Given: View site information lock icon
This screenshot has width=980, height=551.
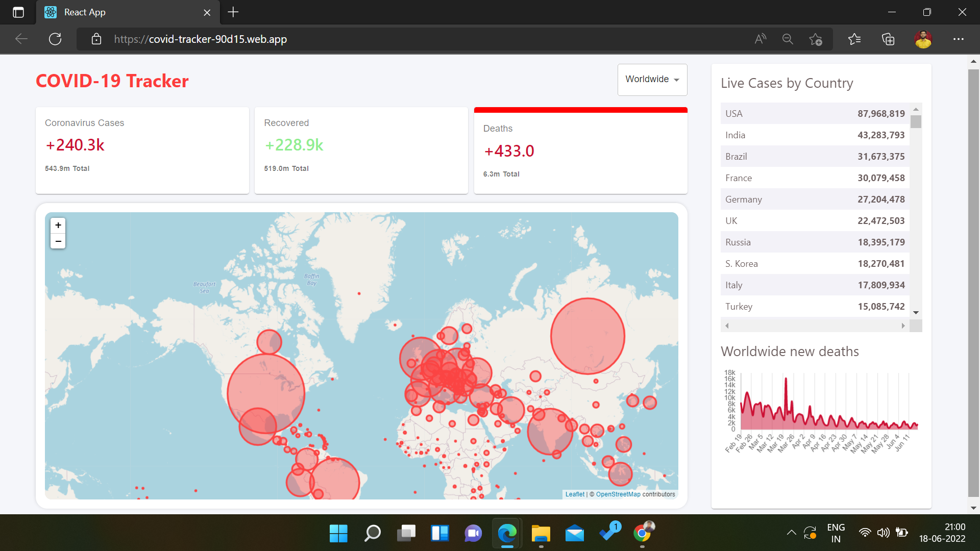Looking at the screenshot, I should [96, 39].
